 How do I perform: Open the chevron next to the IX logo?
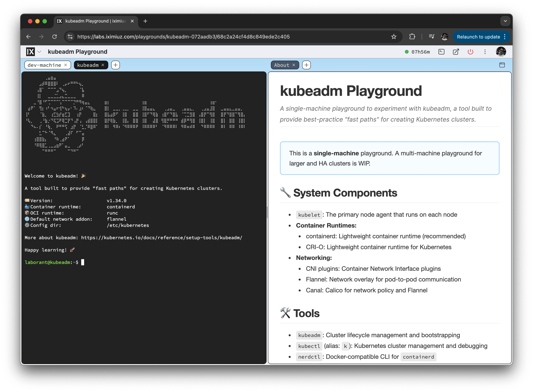pos(39,52)
